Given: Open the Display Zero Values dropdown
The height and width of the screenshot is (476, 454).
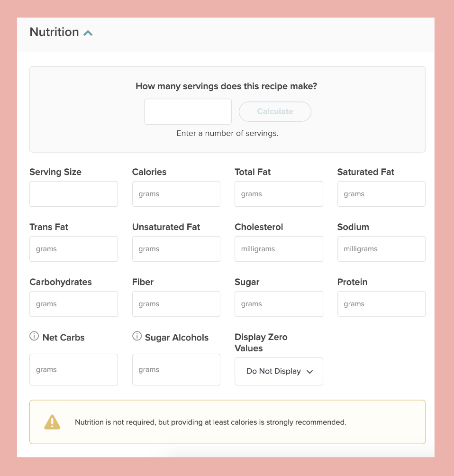Looking at the screenshot, I should 279,371.
